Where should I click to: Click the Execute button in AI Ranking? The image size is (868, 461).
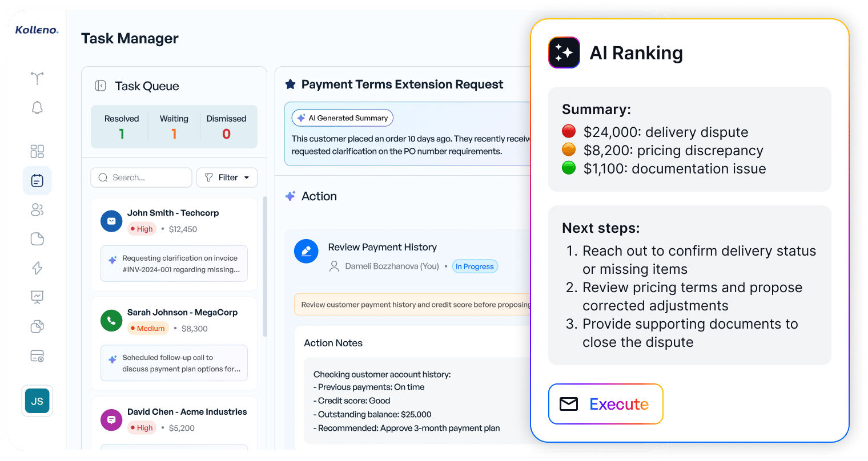tap(606, 404)
